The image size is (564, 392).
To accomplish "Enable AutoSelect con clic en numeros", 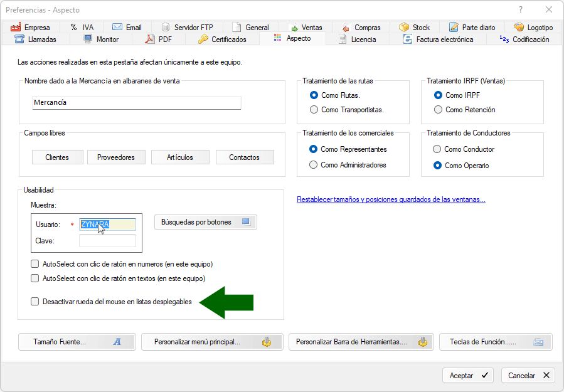I will (35, 264).
